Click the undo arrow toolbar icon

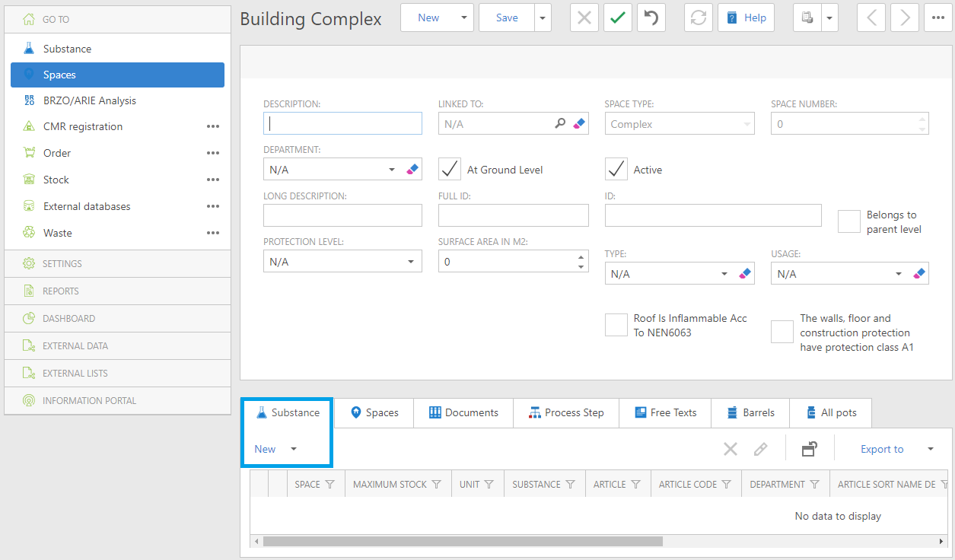click(651, 18)
